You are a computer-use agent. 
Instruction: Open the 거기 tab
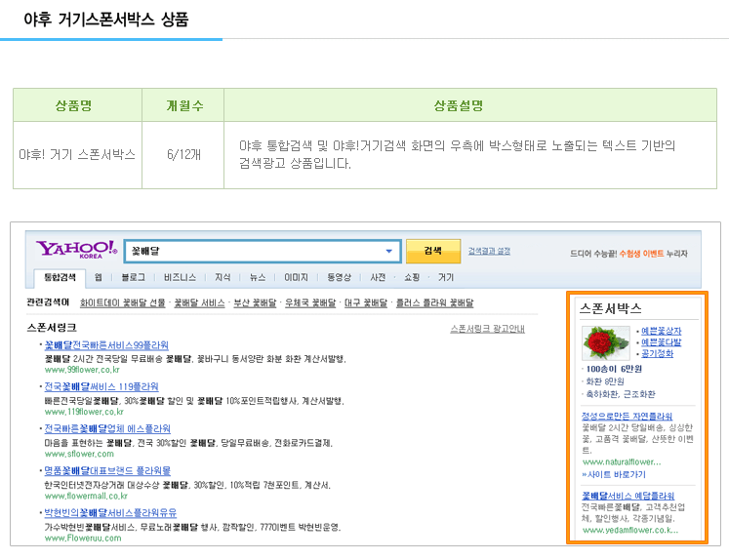click(445, 277)
